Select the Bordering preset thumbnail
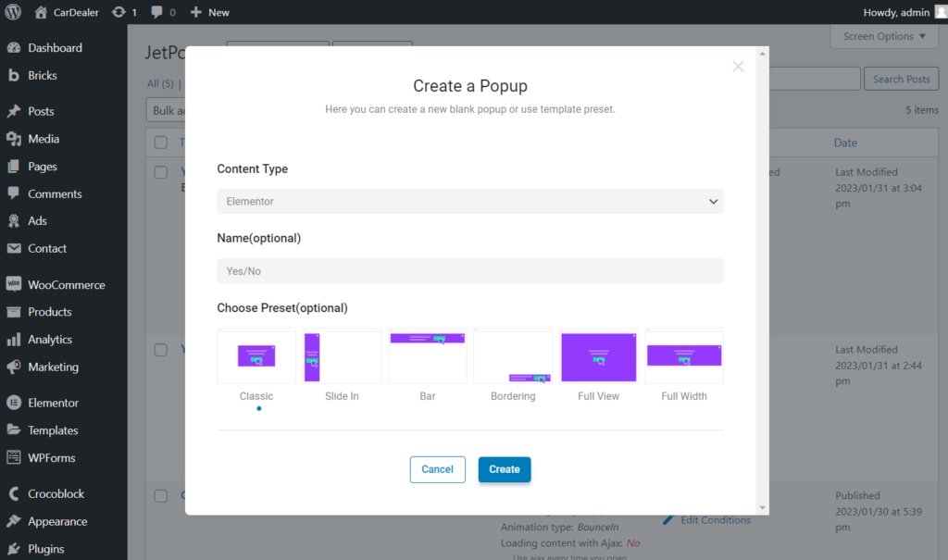The width and height of the screenshot is (948, 560). point(513,356)
